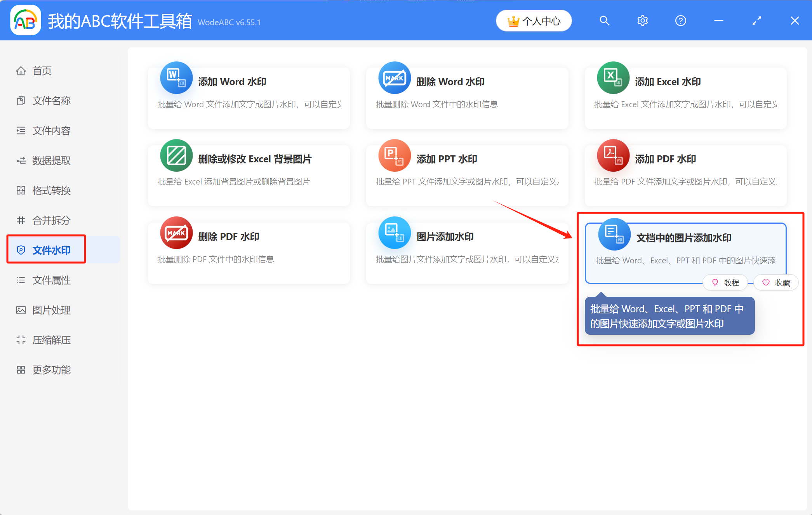Click the 删除 PDF 水印 tool icon
Screen dimensions: 812x515
[176, 233]
